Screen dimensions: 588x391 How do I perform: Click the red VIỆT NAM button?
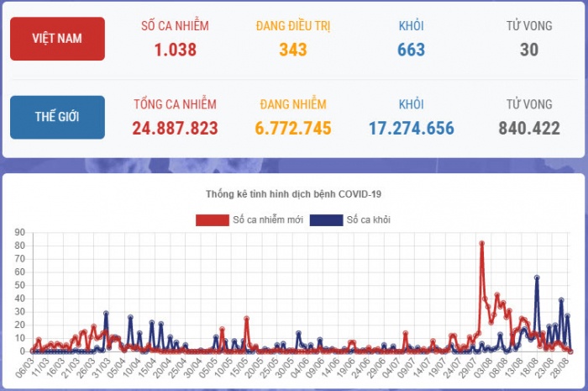pyautogui.click(x=57, y=39)
